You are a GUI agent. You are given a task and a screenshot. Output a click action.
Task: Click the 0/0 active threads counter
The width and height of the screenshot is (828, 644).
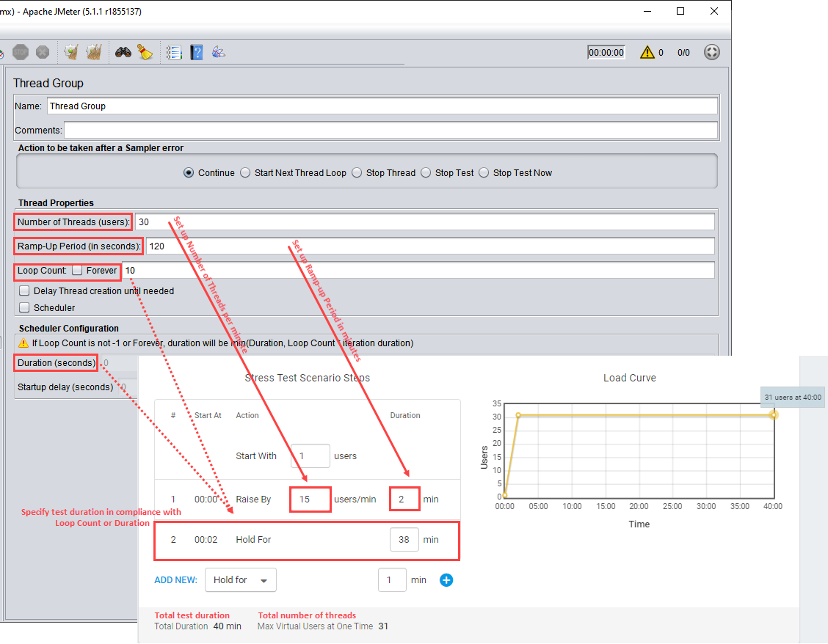[x=684, y=52]
